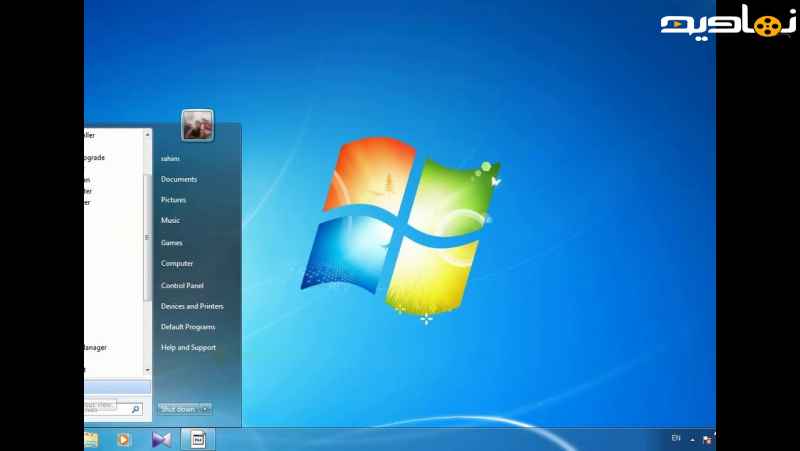The image size is (800, 451).
Task: Launch Windows Media Player from the taskbar
Action: (x=123, y=439)
